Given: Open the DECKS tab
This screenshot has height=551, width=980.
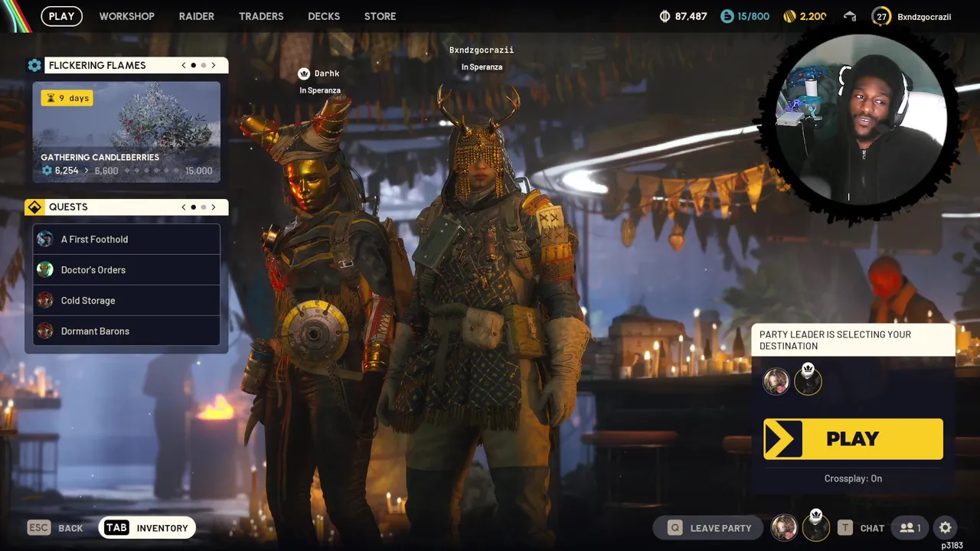Looking at the screenshot, I should (x=324, y=16).
